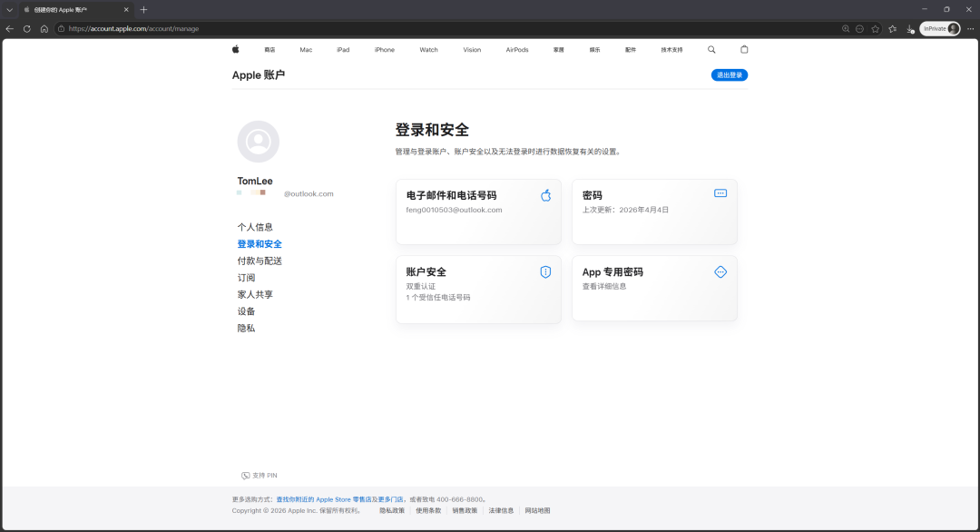Select 个人信息 in the sidebar
The image size is (980, 532).
click(255, 227)
